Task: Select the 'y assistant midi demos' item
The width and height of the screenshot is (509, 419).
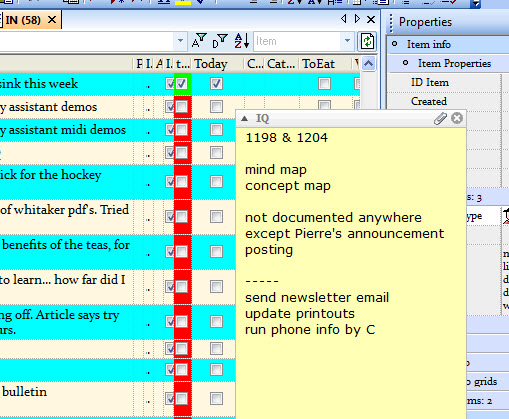Action: (x=63, y=130)
